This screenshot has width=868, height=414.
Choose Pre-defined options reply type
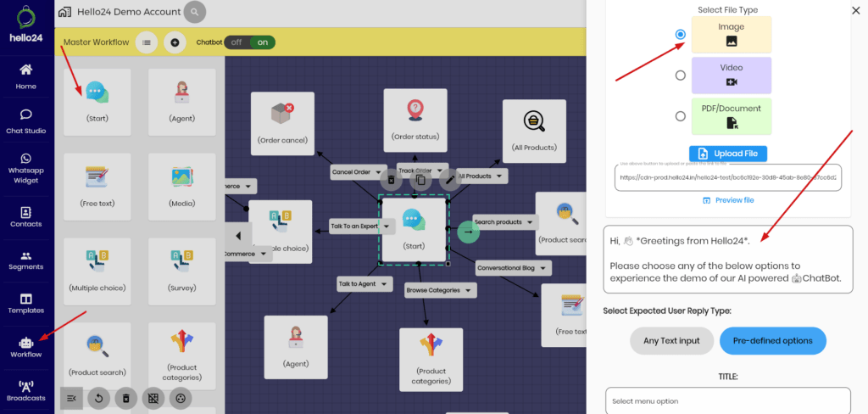[773, 341]
